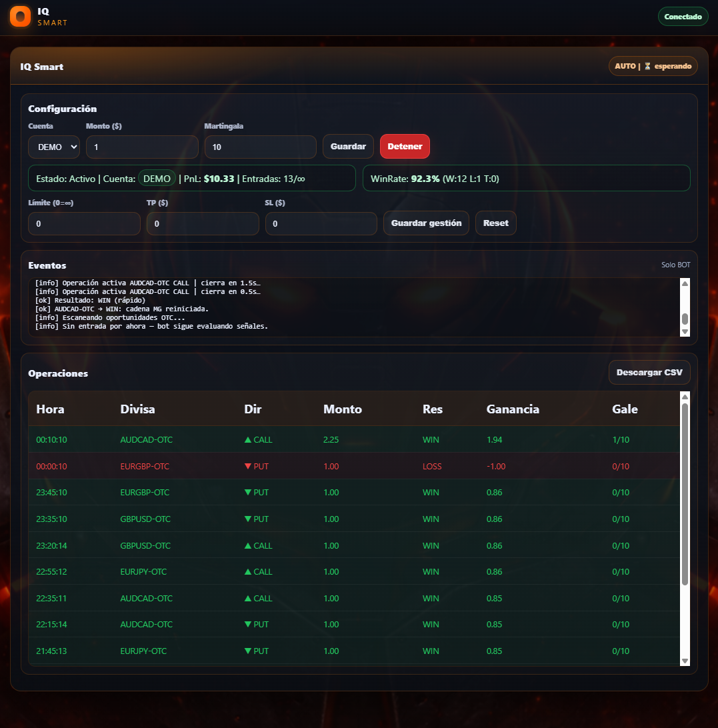This screenshot has width=718, height=728.
Task: Toggle the Solo BOT filter
Action: pos(675,265)
